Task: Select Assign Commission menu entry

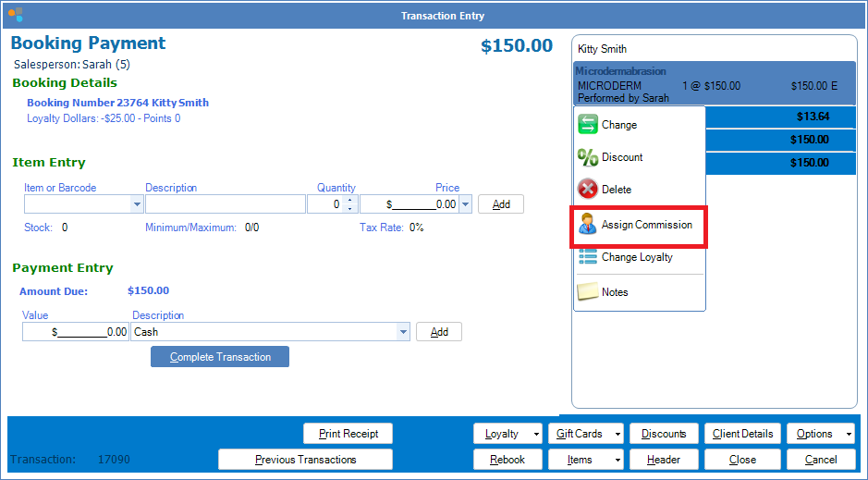Action: (646, 225)
